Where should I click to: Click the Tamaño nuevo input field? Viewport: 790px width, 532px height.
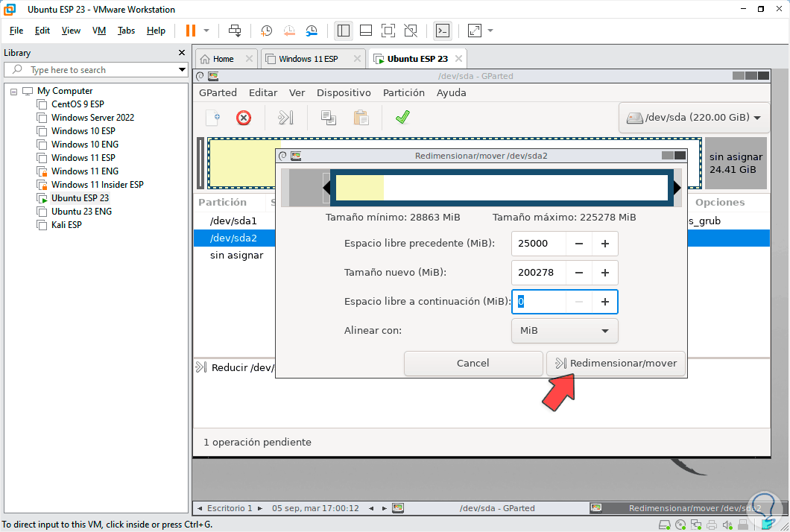[x=539, y=273]
